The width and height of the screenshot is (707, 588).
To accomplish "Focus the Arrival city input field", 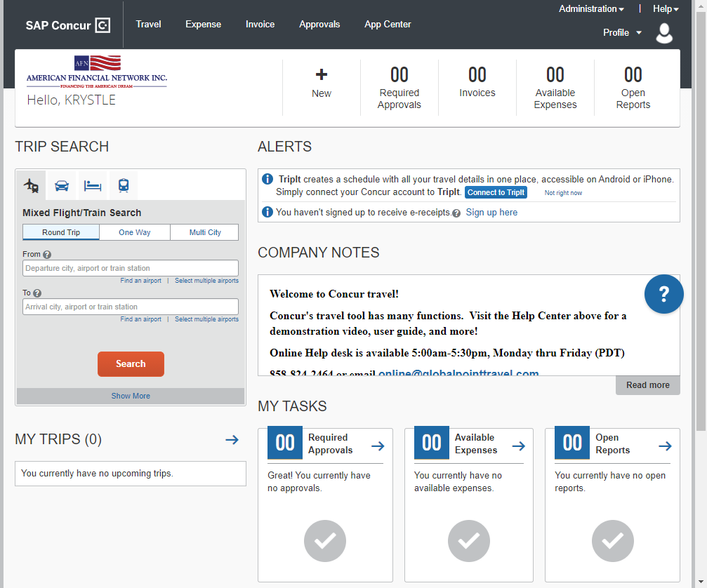I will 131,307.
